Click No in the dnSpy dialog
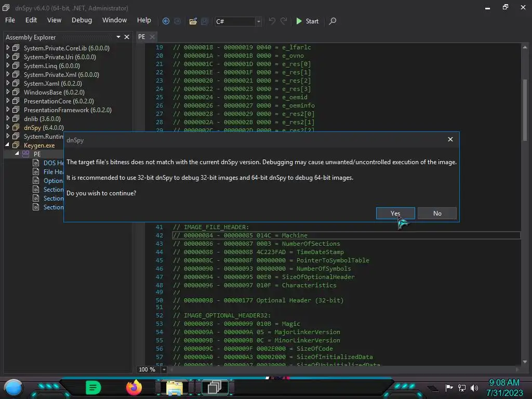 437,213
